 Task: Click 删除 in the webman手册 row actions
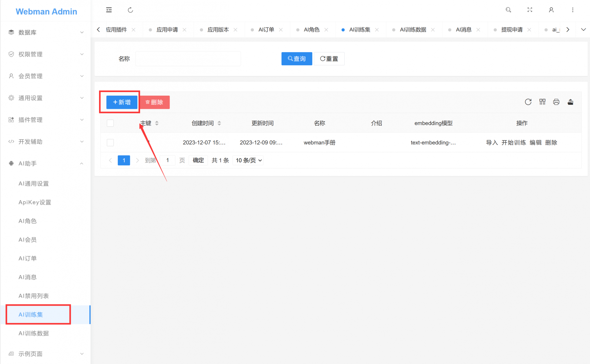click(551, 143)
